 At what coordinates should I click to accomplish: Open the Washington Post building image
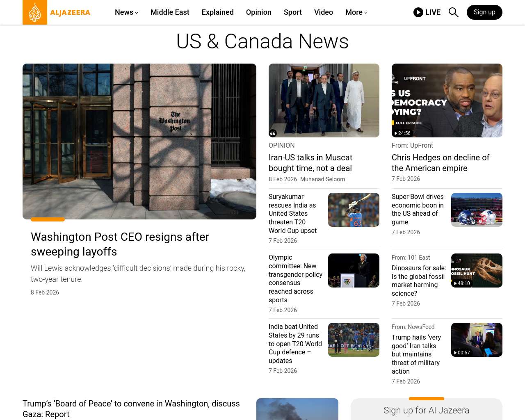(139, 141)
